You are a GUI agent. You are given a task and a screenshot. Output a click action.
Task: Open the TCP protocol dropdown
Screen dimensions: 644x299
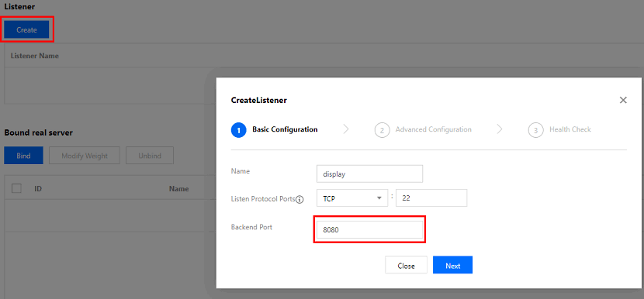(352, 198)
